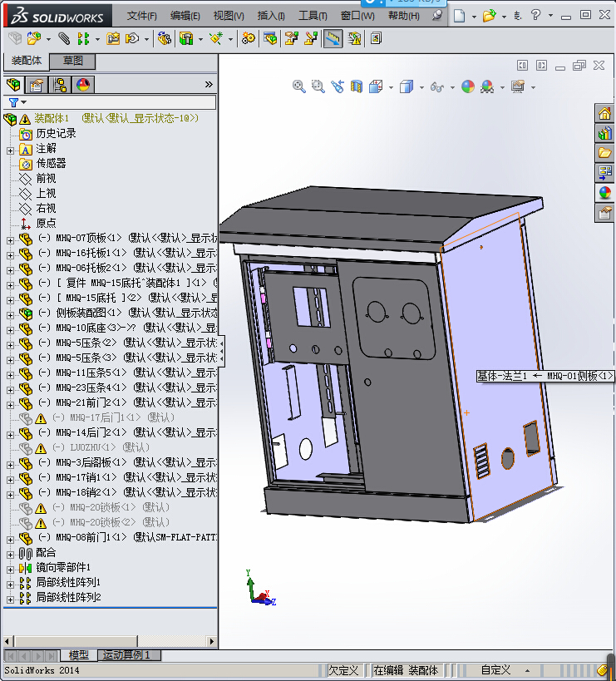Select 历史记录 in the feature tree
The height and width of the screenshot is (681, 616).
56,133
